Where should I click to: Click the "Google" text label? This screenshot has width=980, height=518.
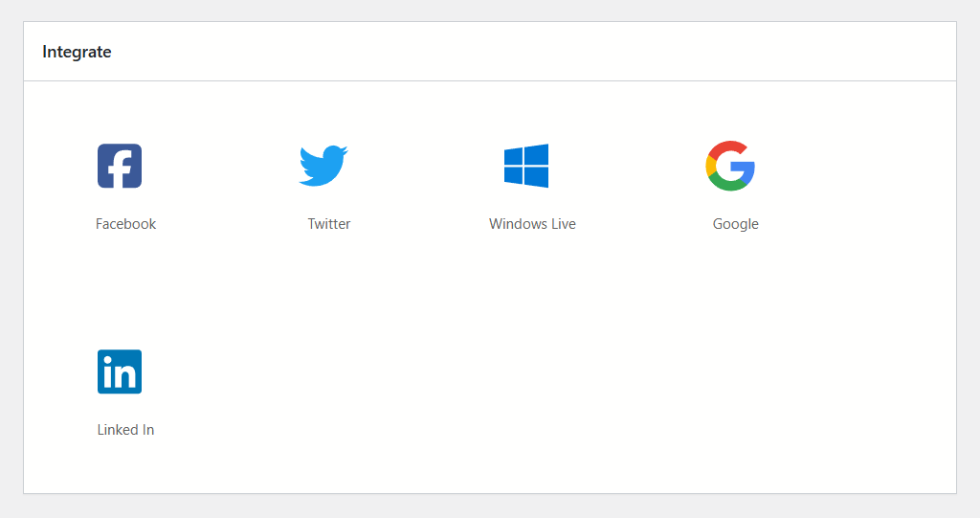click(735, 224)
